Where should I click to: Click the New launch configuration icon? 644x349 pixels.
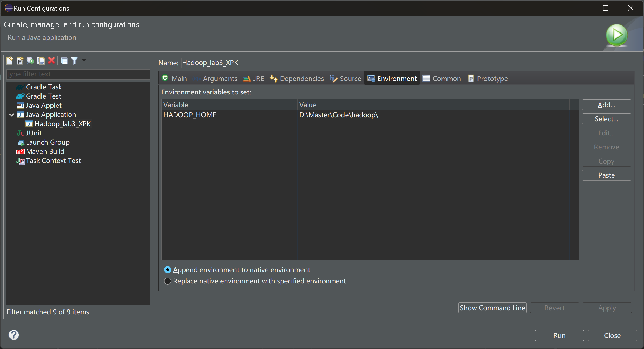coord(9,60)
